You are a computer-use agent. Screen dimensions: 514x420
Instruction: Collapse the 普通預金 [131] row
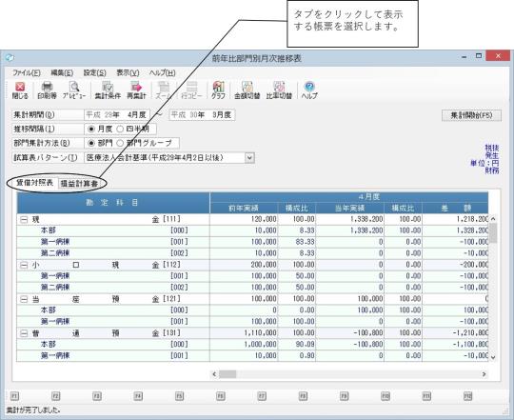[x=24, y=333]
